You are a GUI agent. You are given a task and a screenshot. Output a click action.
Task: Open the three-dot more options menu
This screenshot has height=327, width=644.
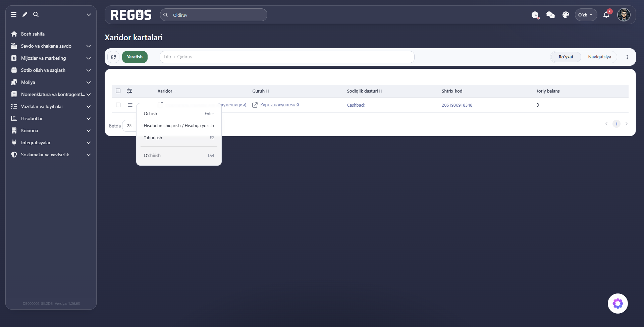tap(627, 57)
